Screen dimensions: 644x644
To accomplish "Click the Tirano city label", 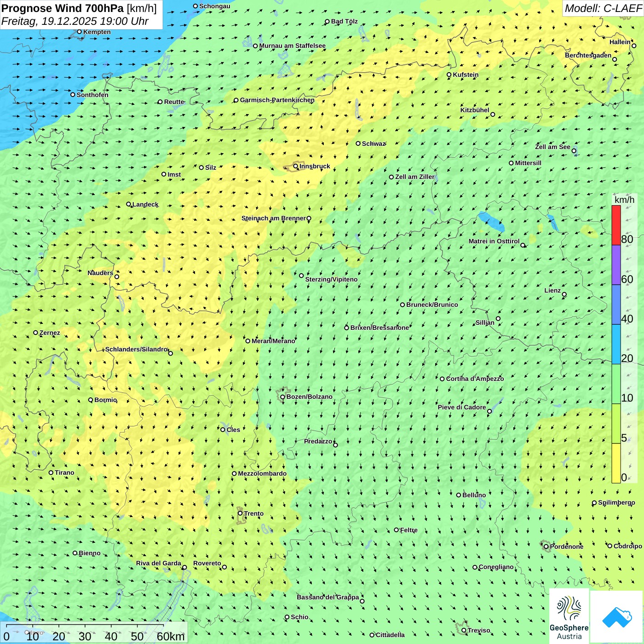I will click(64, 472).
